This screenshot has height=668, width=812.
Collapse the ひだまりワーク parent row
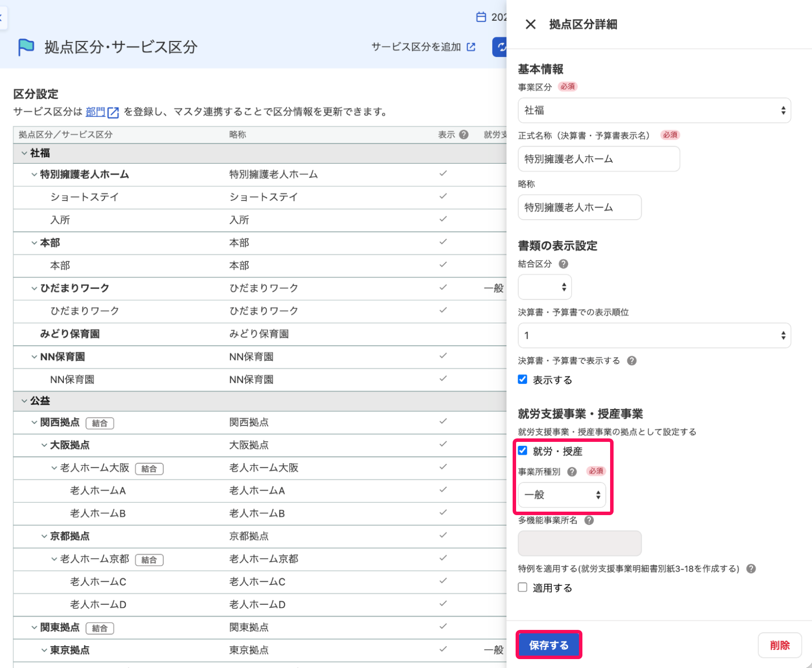[x=34, y=288]
